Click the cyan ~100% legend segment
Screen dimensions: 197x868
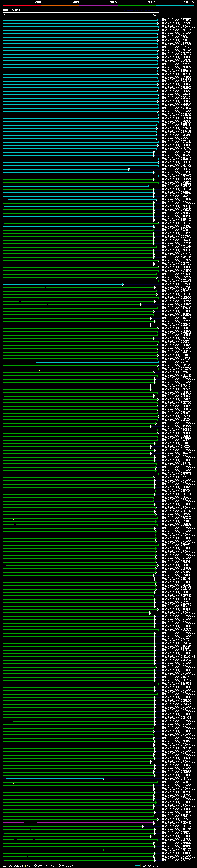tap(175, 6)
